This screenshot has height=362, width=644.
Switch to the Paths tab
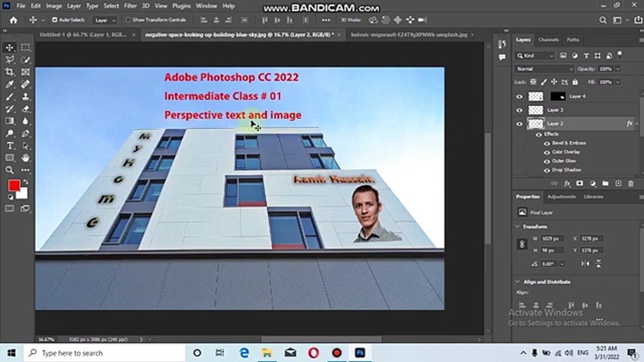(573, 40)
